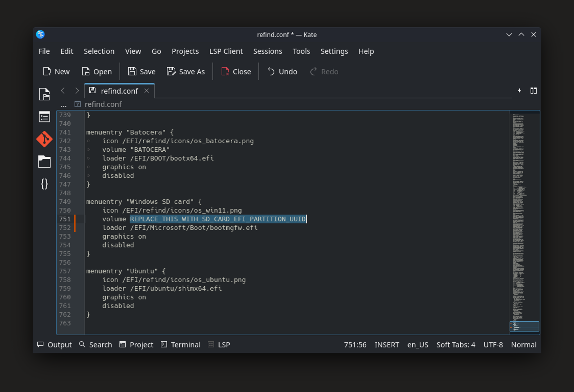Viewport: 574px width, 392px height.
Task: Open the Normal highlighting mode dropdown
Action: [x=523, y=345]
